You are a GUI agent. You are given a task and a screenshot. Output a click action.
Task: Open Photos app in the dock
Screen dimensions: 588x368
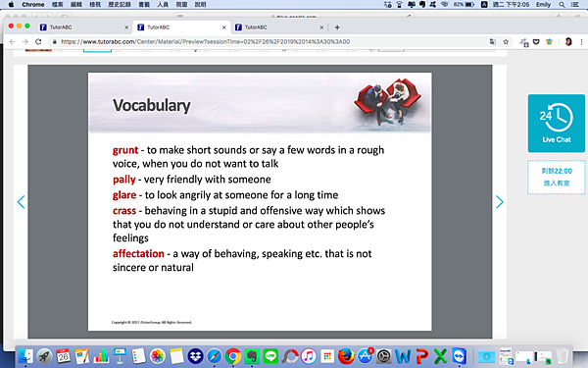[158, 356]
